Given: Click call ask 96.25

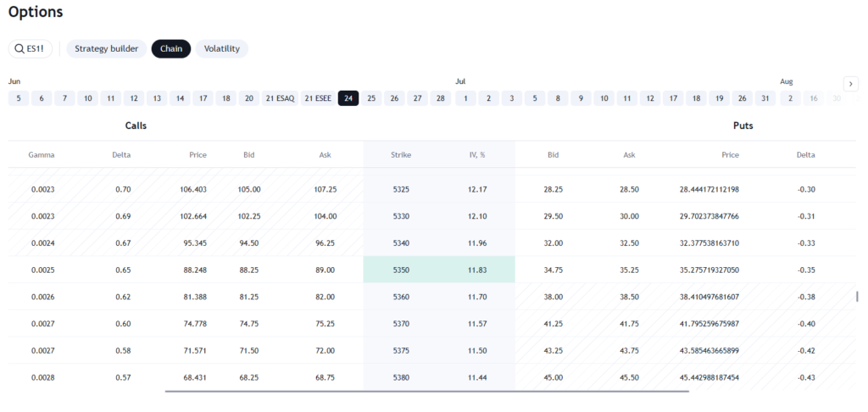Looking at the screenshot, I should click(x=325, y=243).
